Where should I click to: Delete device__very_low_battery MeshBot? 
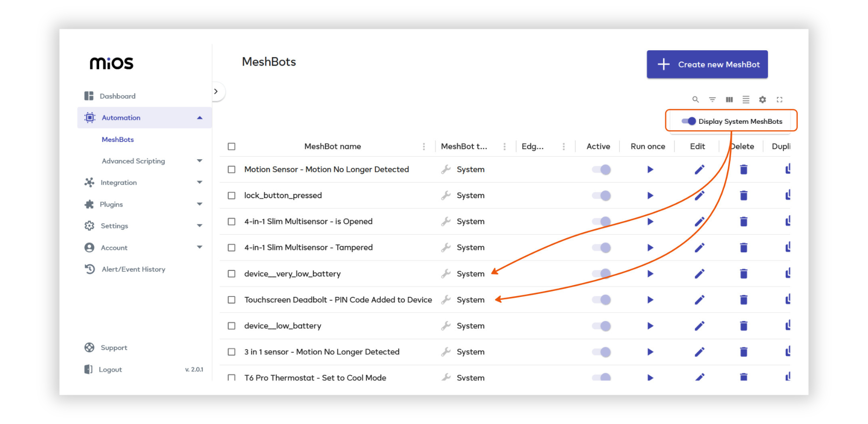coord(744,274)
